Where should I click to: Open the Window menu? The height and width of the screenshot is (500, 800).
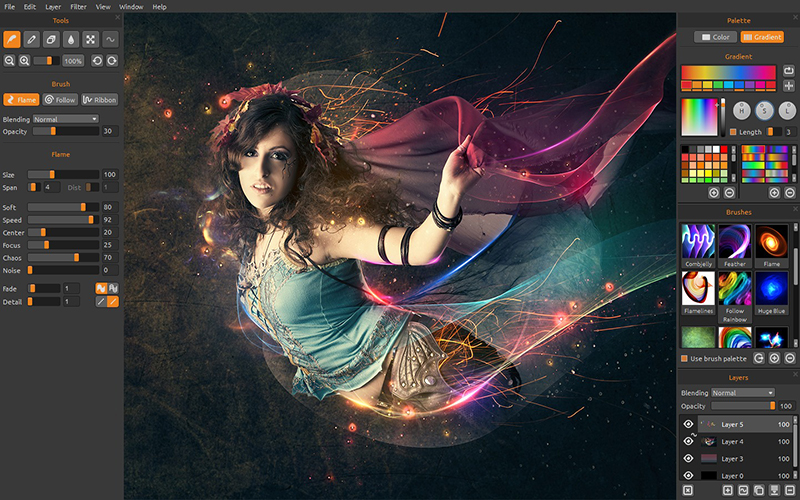(x=131, y=7)
